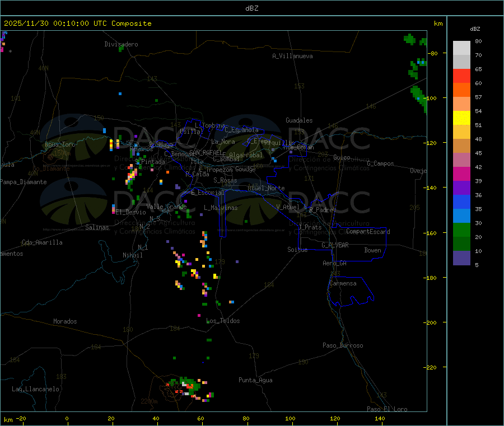
Task: Click the Punta_Agua map label
Action: tap(255, 380)
